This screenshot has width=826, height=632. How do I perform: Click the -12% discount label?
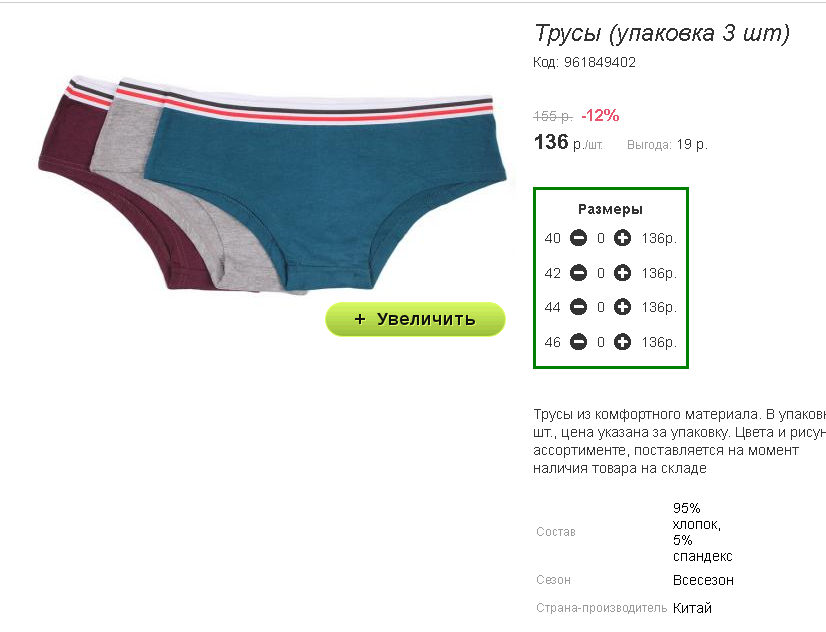tap(600, 115)
